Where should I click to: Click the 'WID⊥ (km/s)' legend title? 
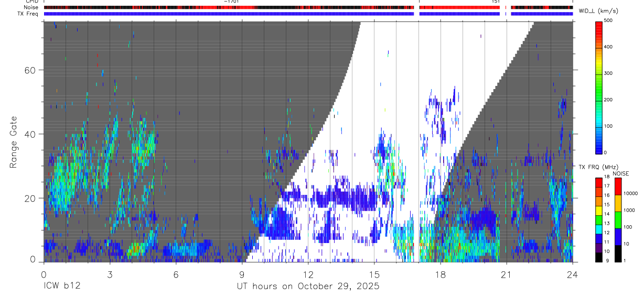(x=598, y=11)
